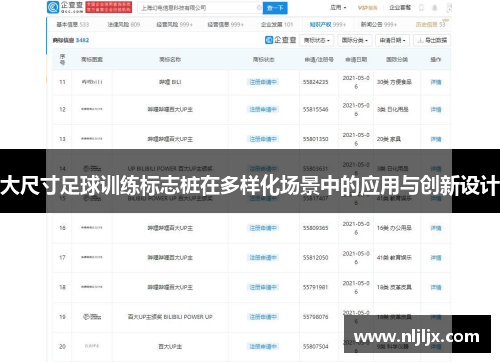500x362 pixels.
Task: Click 注册申请中 status in row 12
Action: [x=263, y=109]
